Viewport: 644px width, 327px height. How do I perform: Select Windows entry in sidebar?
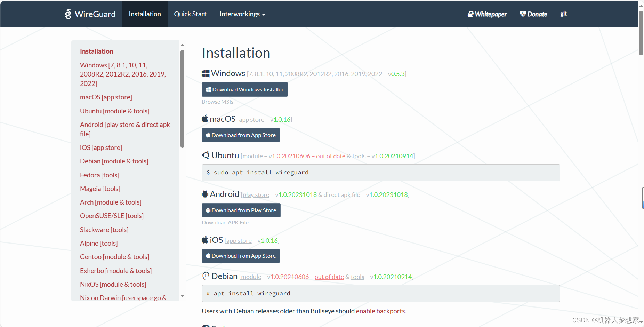(x=123, y=74)
